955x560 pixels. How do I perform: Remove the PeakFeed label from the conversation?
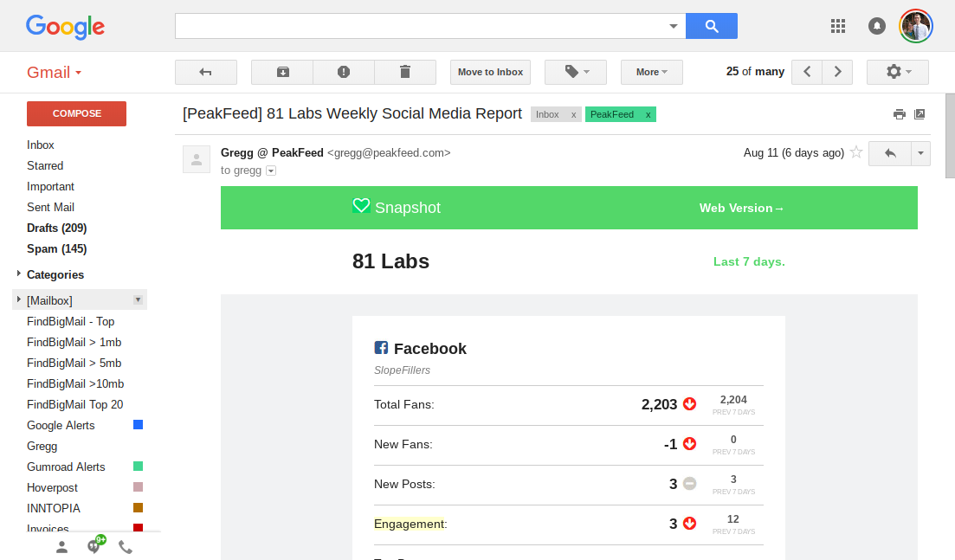coord(648,114)
